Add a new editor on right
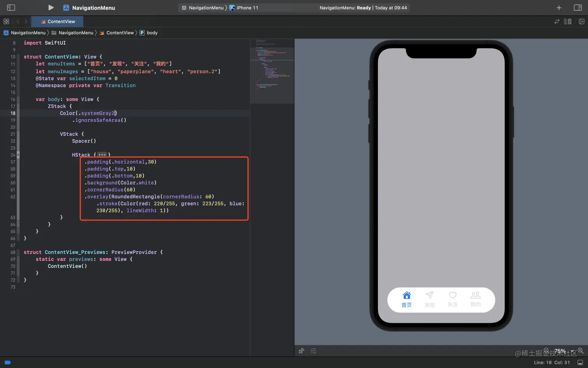Viewport: 588px width, 368px height. pyautogui.click(x=582, y=21)
